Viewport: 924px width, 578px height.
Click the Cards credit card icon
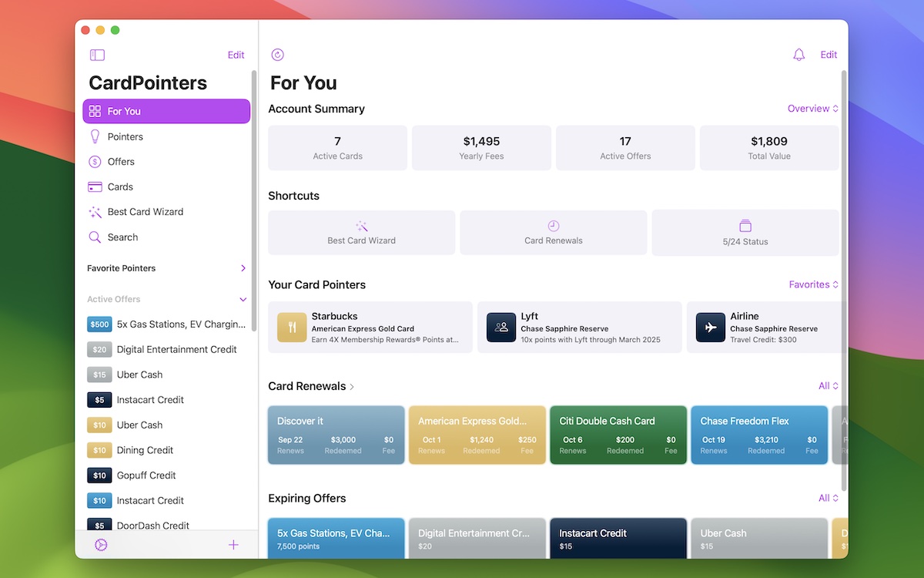tap(95, 187)
